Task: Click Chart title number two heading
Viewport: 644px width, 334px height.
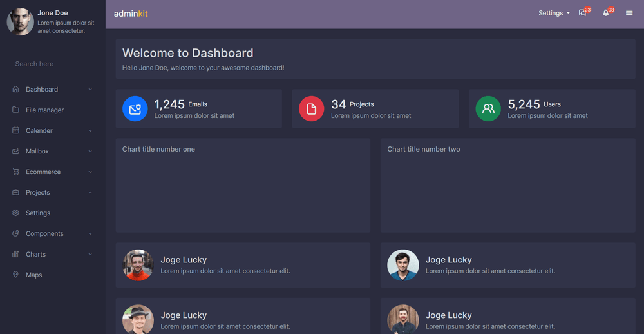Action: pyautogui.click(x=424, y=149)
